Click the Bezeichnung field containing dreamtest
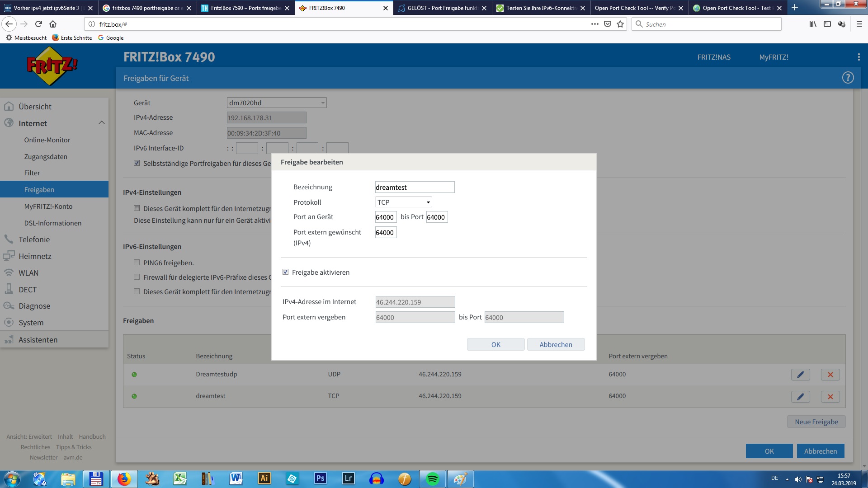 (415, 187)
